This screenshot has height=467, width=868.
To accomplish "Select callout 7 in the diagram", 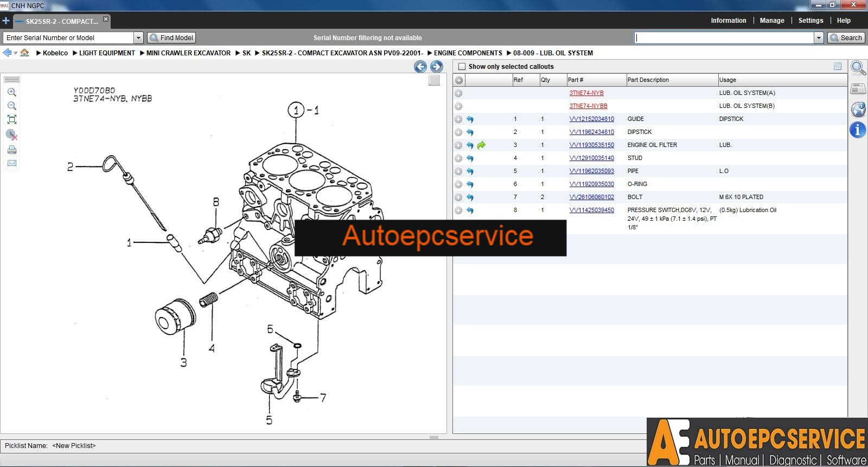I will (x=323, y=398).
